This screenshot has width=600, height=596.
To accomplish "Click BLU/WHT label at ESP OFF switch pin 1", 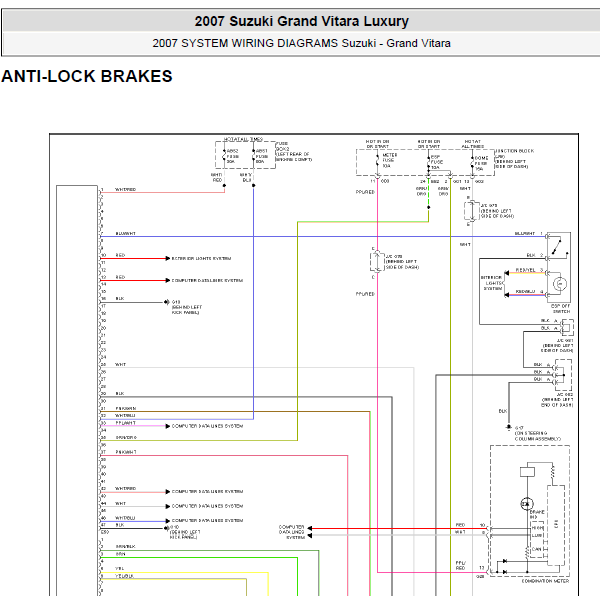I will tap(525, 233).
